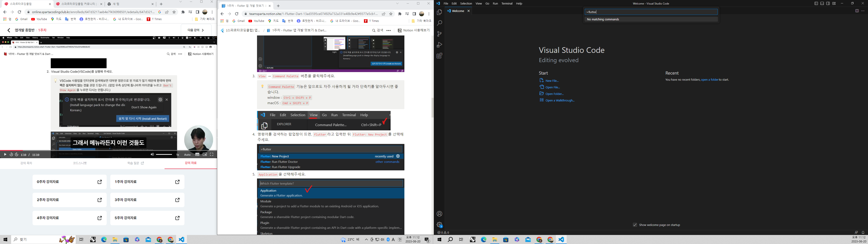Uncheck Show welcome page on startup
868x244 pixels.
635,225
